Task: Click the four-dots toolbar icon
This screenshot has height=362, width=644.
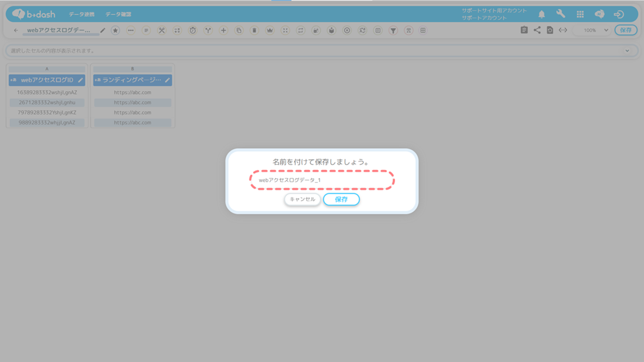Action: pos(285,30)
